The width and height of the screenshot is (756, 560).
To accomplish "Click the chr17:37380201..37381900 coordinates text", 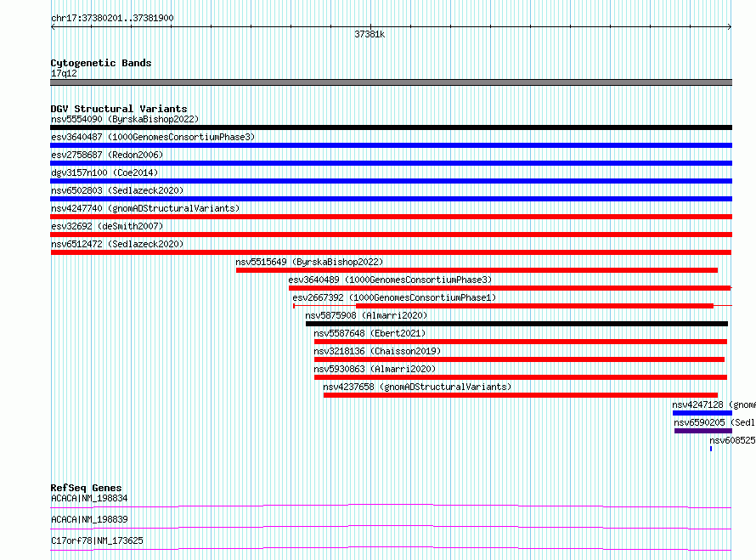I will [112, 18].
